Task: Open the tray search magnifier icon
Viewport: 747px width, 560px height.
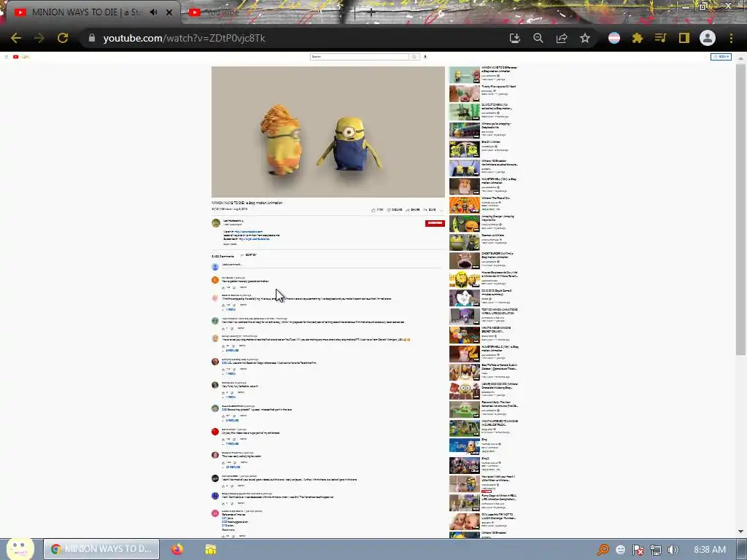Action: pyautogui.click(x=603, y=550)
